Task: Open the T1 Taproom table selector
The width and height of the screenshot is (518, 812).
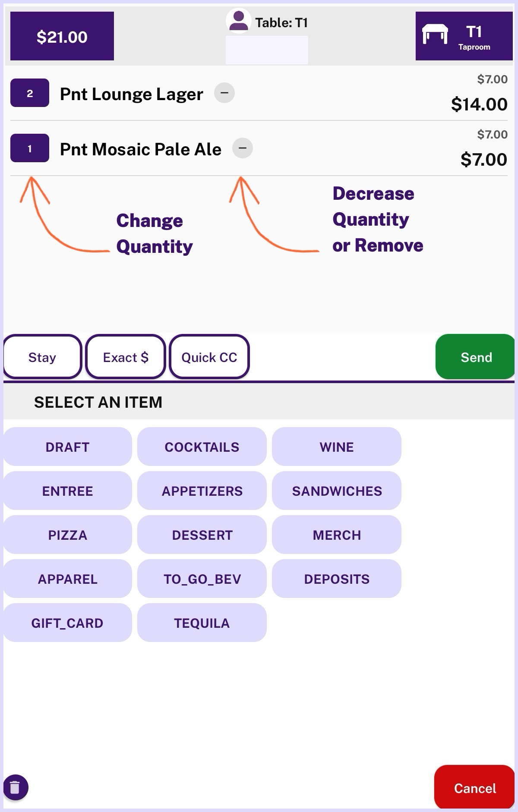Action: point(464,36)
